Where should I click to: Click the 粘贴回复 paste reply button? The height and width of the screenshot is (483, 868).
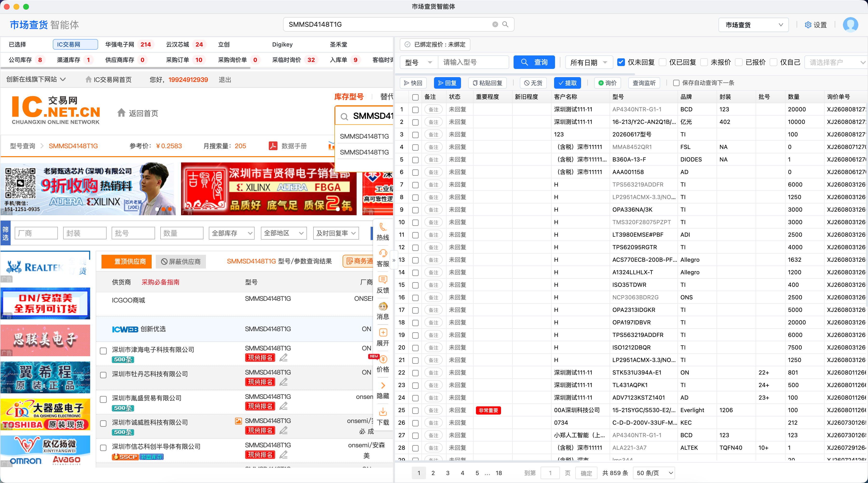click(x=487, y=83)
